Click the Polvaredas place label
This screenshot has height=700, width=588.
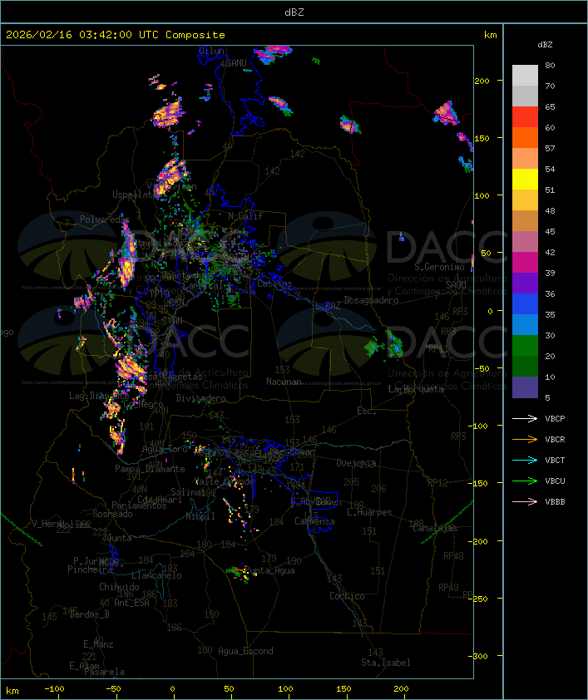coord(105,219)
